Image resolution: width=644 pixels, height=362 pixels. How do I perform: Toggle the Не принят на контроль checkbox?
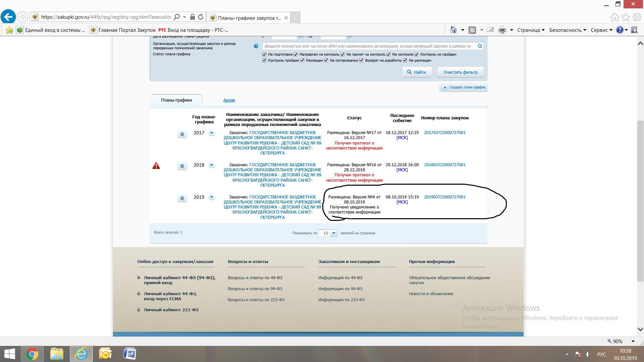click(x=342, y=54)
